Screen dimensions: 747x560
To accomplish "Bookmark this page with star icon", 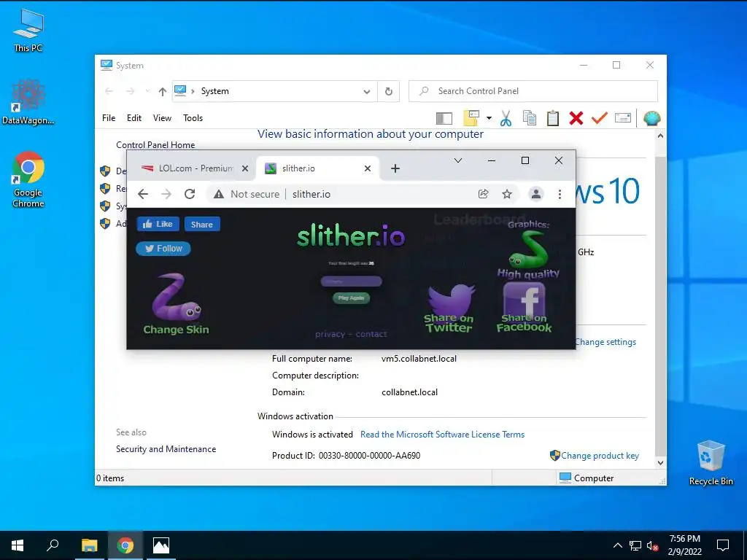I will 507,194.
